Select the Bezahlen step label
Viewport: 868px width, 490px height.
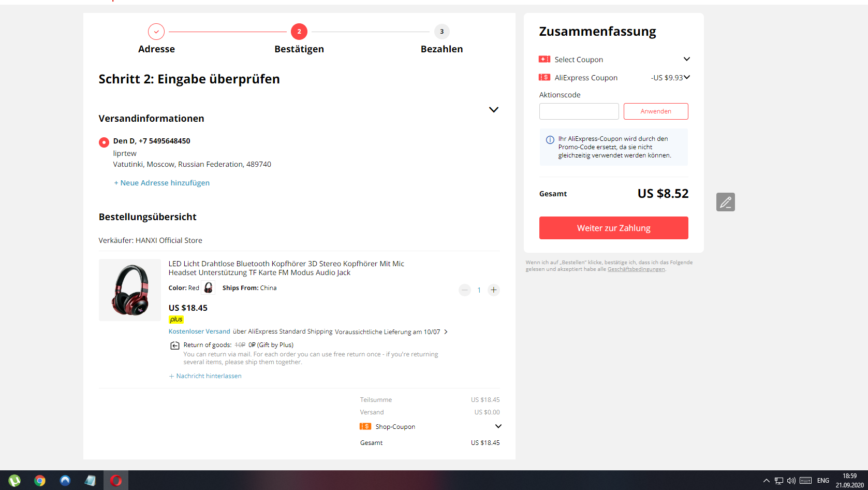[x=442, y=49]
